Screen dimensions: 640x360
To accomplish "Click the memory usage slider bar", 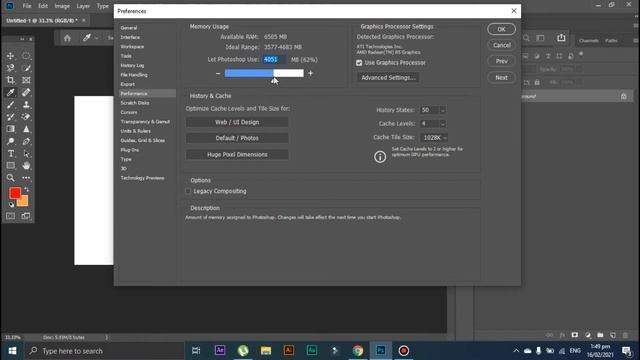I will pyautogui.click(x=264, y=73).
